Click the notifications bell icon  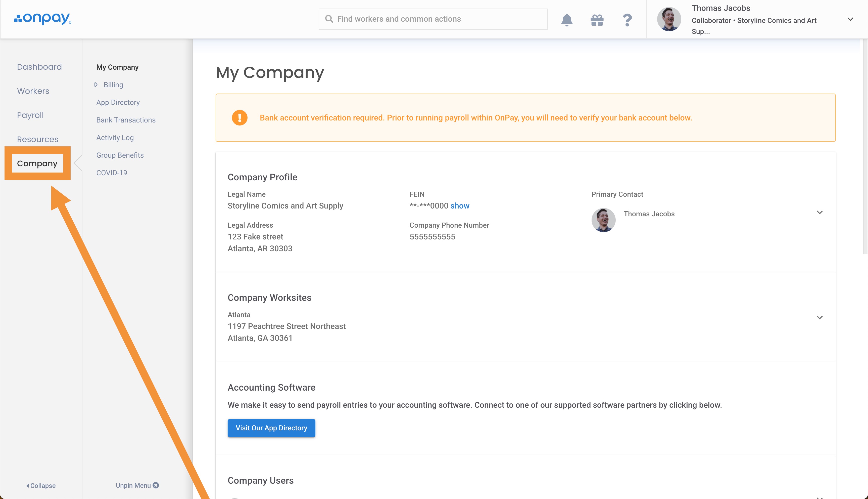click(567, 20)
